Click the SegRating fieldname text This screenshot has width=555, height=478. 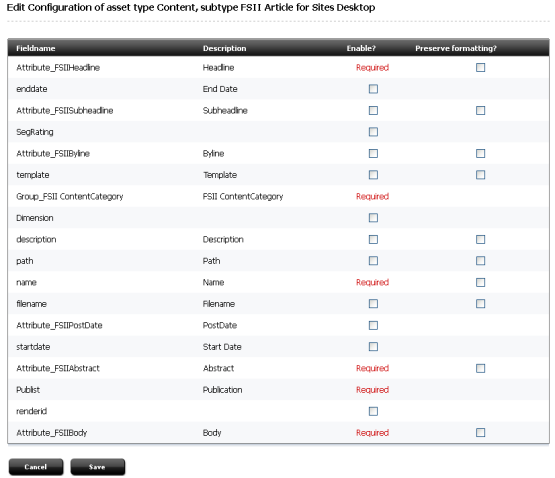[35, 132]
